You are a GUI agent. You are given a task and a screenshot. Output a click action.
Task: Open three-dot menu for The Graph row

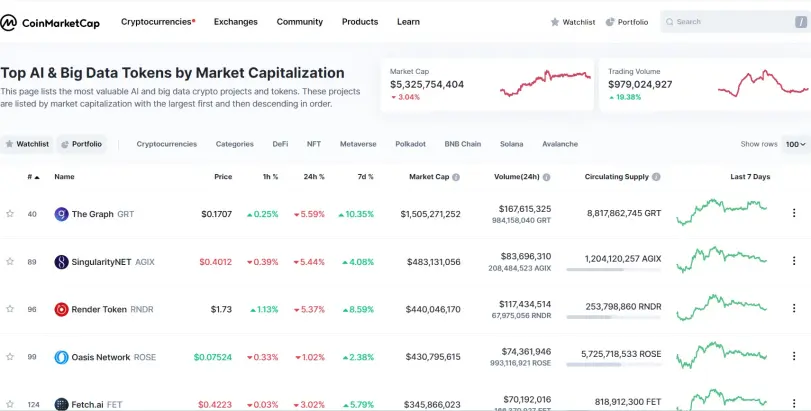794,213
